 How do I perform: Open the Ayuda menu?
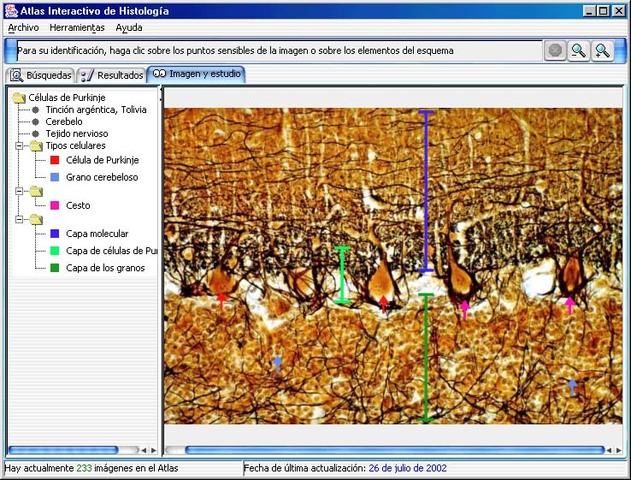(x=129, y=28)
